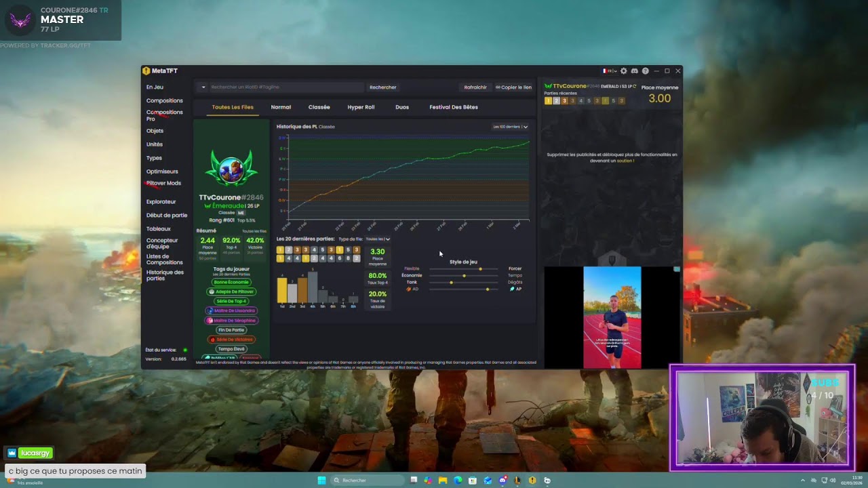
Task: Switch to the Classée queue tab
Action: point(319,107)
